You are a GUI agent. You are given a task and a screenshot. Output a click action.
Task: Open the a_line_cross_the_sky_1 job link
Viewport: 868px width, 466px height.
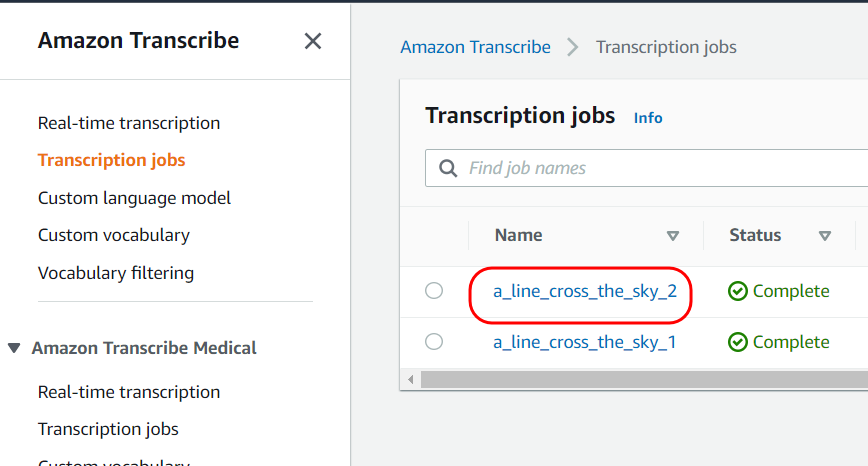coord(585,342)
